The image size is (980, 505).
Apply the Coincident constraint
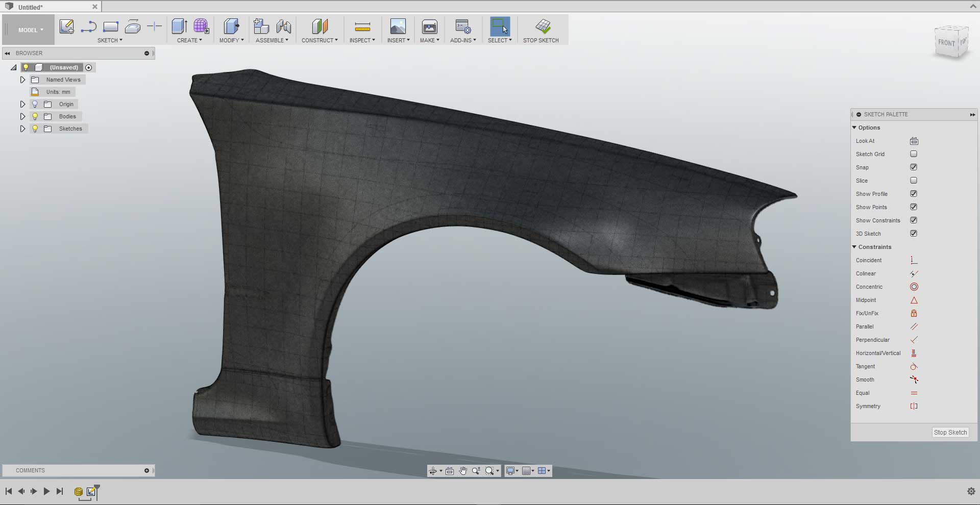click(x=914, y=260)
